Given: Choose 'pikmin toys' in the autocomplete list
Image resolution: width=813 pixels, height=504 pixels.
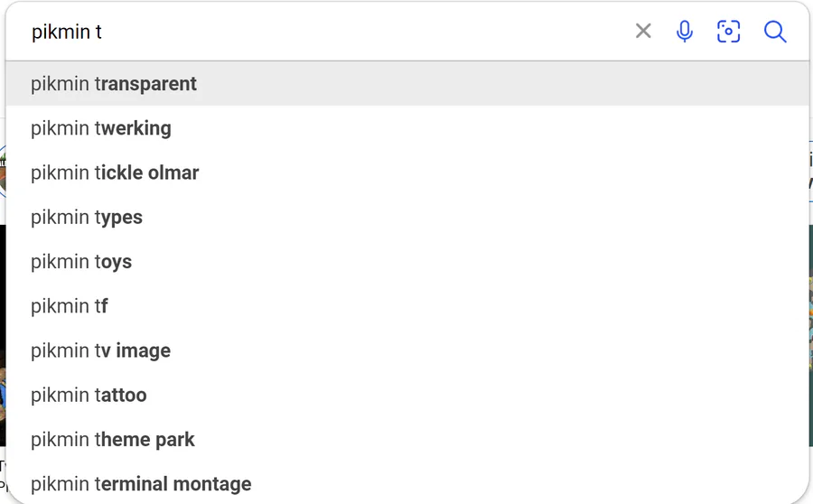Looking at the screenshot, I should 81,262.
